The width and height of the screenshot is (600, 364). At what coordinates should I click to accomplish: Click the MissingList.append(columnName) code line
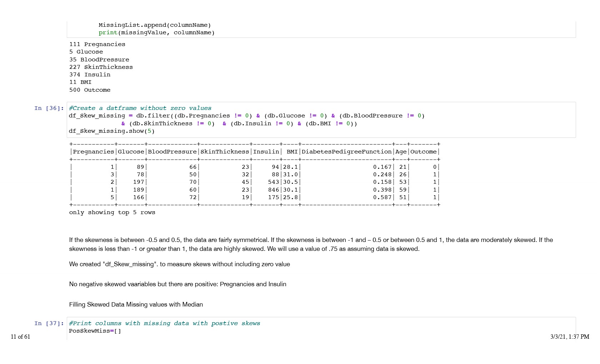point(155,25)
